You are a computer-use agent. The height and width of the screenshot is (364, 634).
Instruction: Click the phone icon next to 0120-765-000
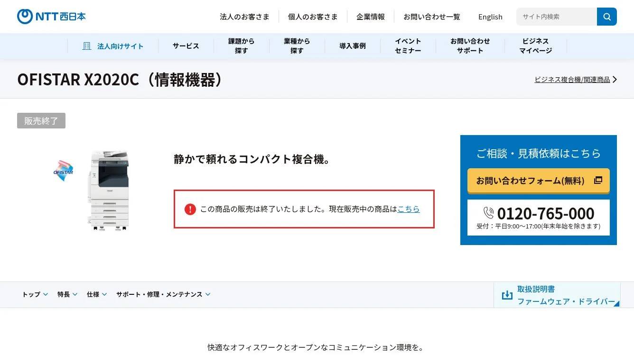[x=488, y=213]
